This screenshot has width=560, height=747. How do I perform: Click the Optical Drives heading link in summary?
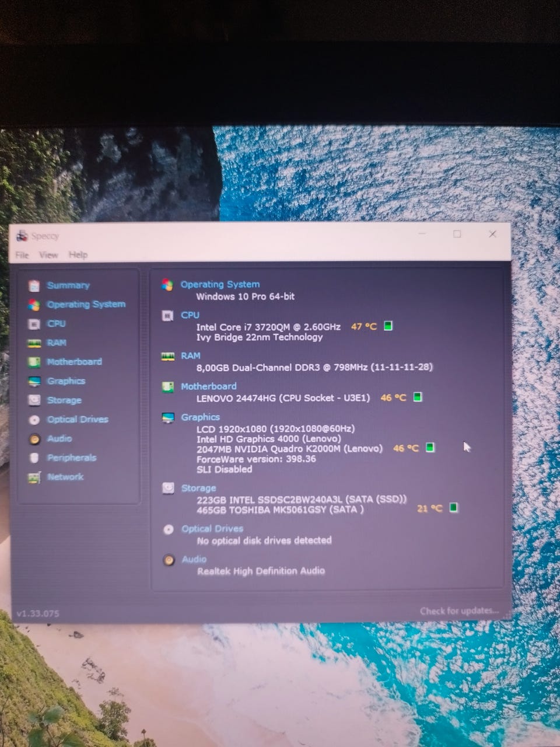click(212, 529)
